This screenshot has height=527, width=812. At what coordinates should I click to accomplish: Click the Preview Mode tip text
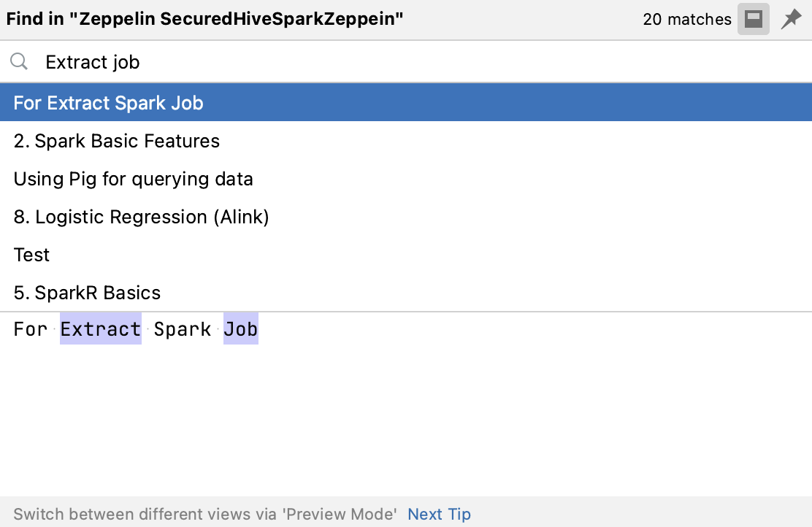pyautogui.click(x=205, y=514)
